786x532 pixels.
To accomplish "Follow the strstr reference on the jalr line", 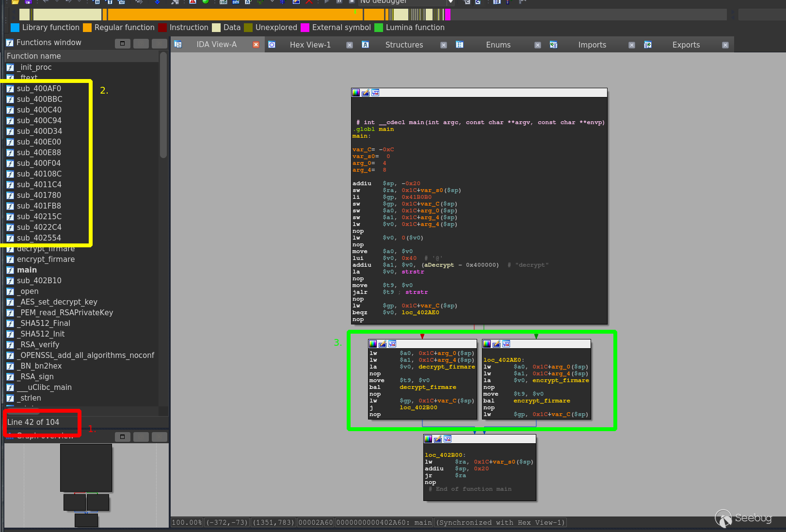I will click(417, 292).
